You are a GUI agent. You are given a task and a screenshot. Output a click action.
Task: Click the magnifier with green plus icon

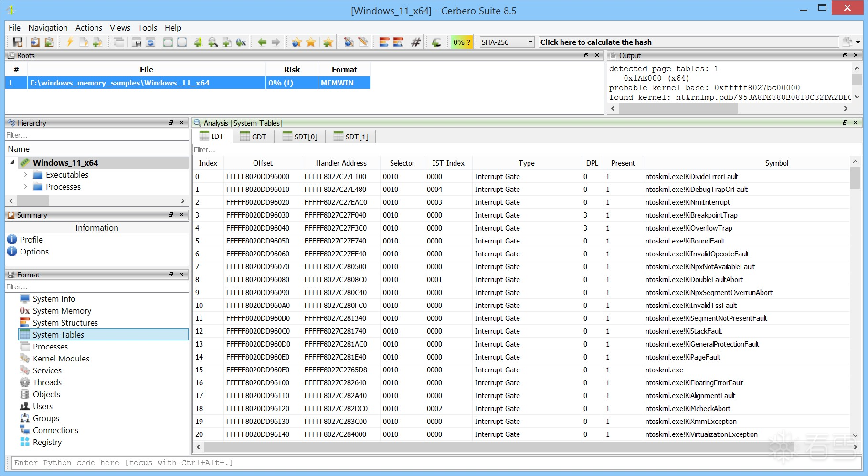pyautogui.click(x=213, y=42)
